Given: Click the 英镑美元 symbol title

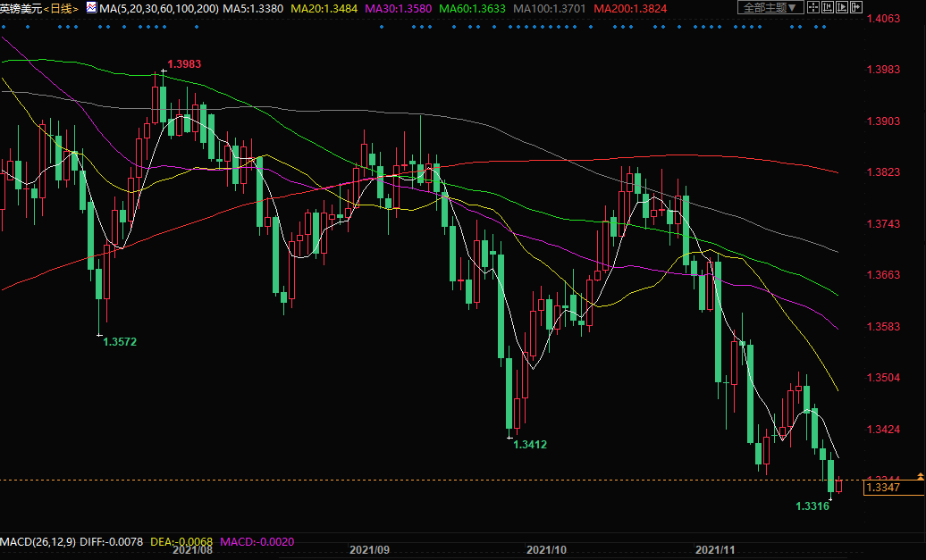Looking at the screenshot, I should click(x=21, y=8).
